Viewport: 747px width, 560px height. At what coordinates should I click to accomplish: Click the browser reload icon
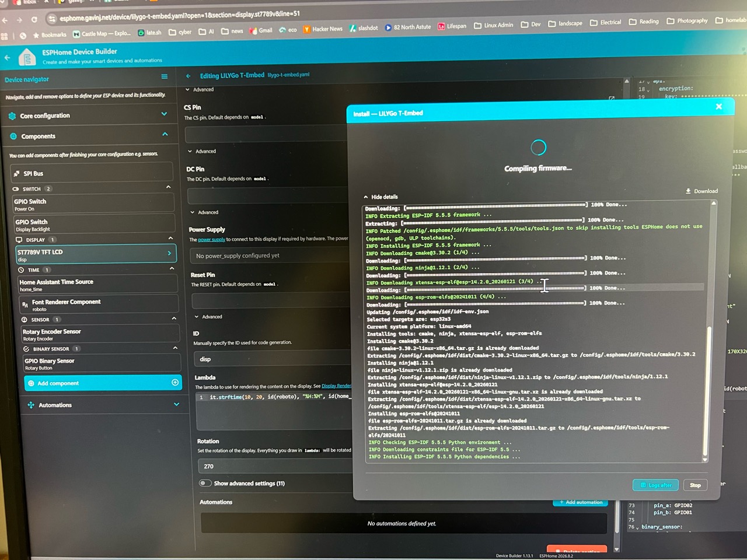34,19
